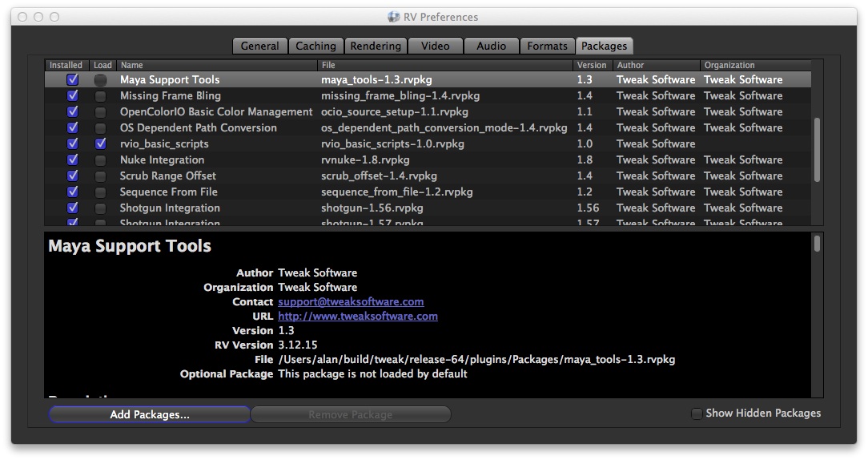Sort packages by Name column header
Screen dimensions: 868x460
click(x=216, y=65)
